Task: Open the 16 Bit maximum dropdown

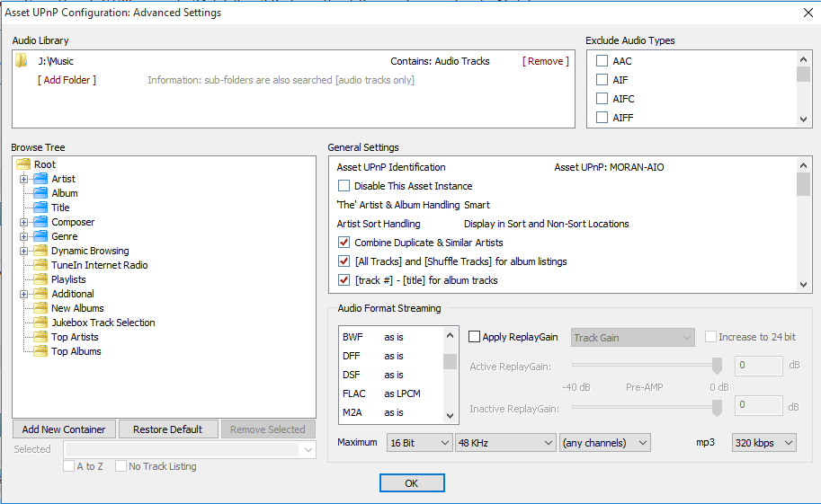Action: (x=419, y=443)
